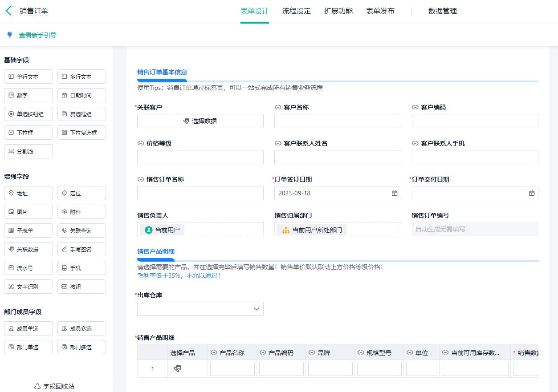Add a 多行文本 field
Screen dimensions: 558x392
[81, 77]
